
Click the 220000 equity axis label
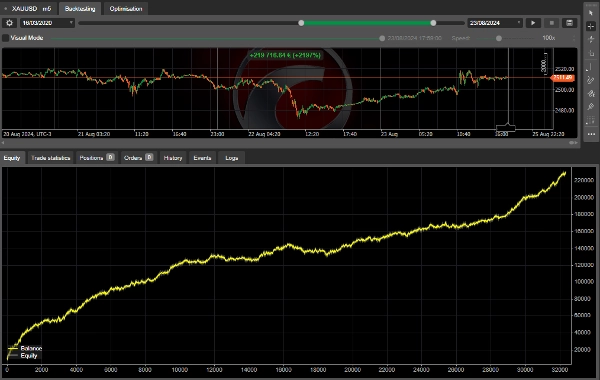tap(584, 180)
